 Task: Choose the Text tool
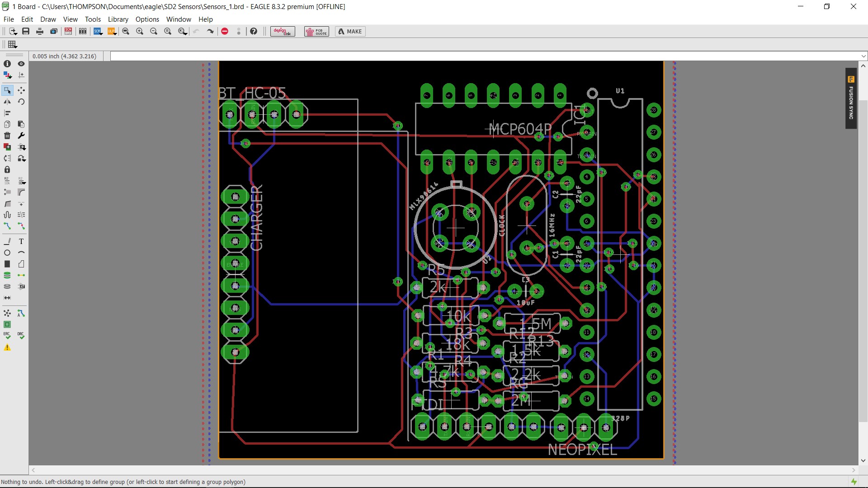pyautogui.click(x=21, y=241)
